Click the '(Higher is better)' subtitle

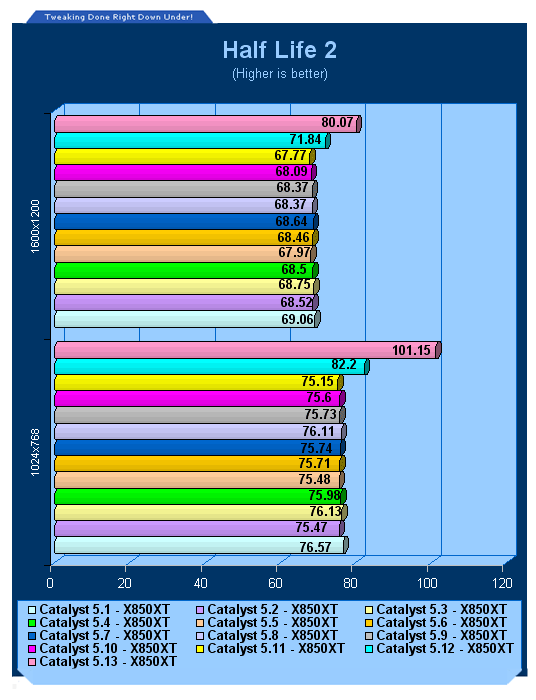pos(280,74)
